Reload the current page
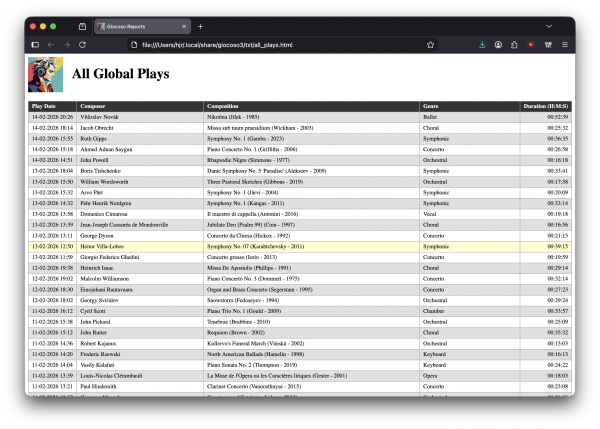This screenshot has width=600, height=429. (x=82, y=45)
